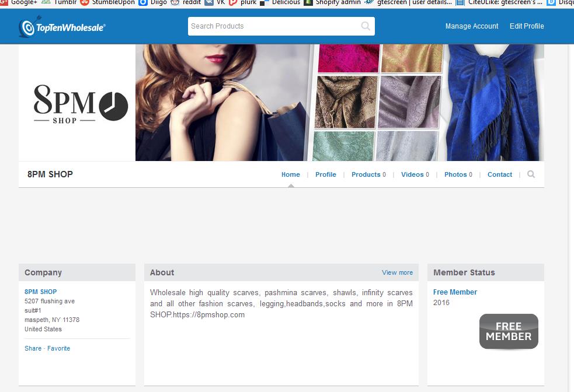
Task: Open the Delicious bookmark
Action: 280,2
